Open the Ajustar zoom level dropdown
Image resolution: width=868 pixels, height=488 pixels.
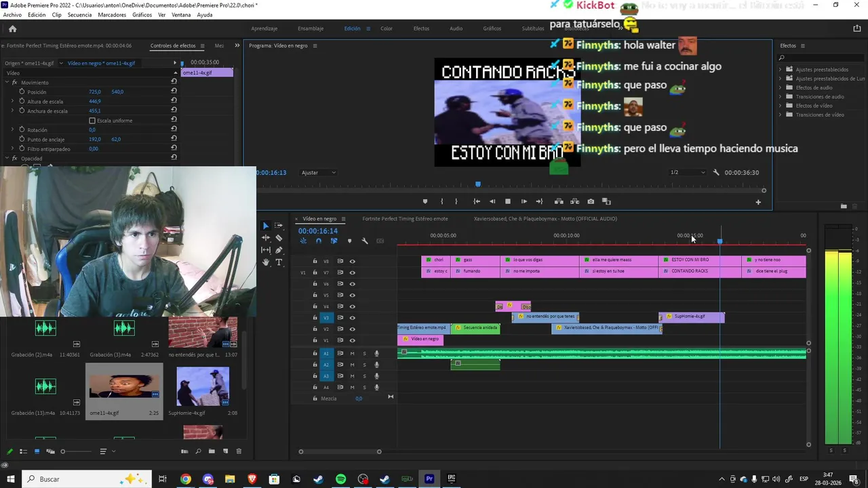pyautogui.click(x=319, y=172)
